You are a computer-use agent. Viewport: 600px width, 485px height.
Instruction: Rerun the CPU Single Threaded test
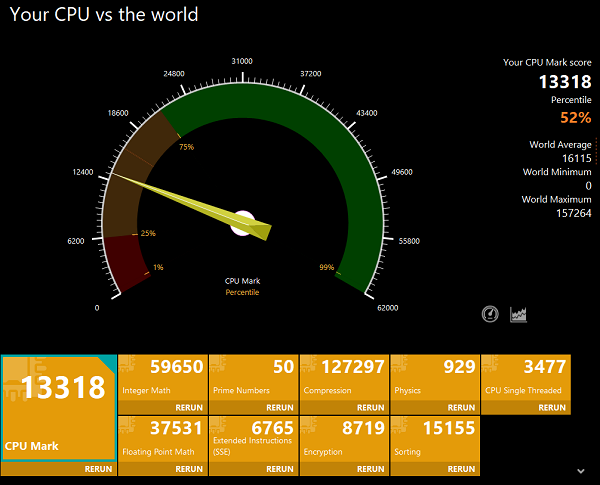tap(552, 408)
